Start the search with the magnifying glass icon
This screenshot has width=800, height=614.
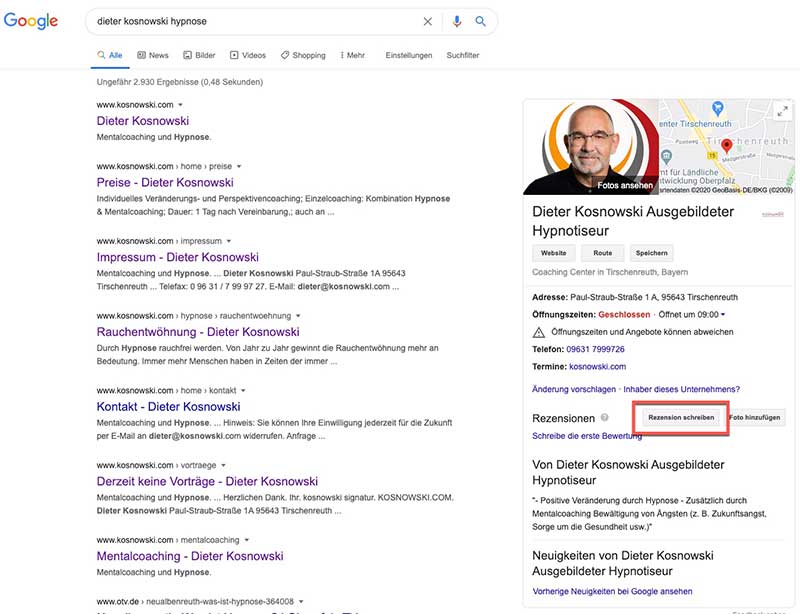[x=481, y=21]
